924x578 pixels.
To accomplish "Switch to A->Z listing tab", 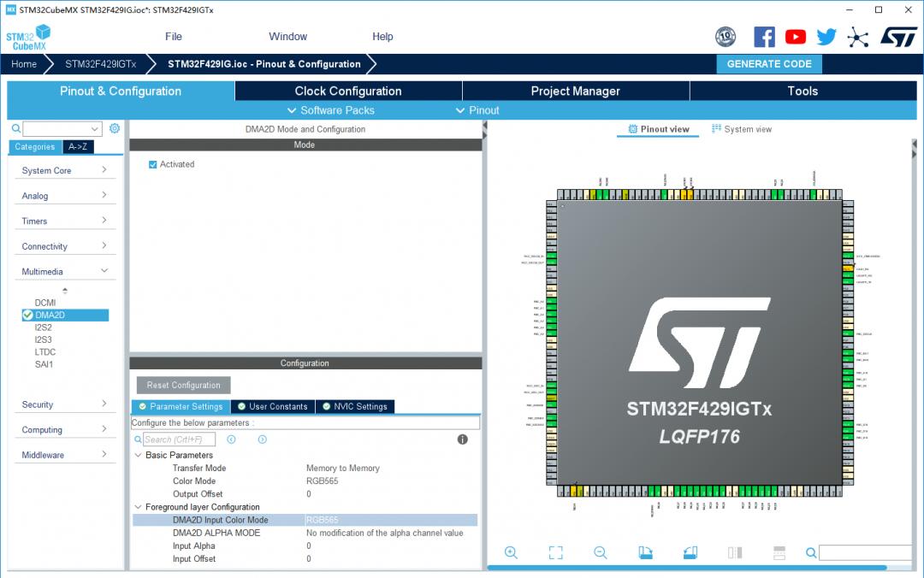I will (x=78, y=147).
